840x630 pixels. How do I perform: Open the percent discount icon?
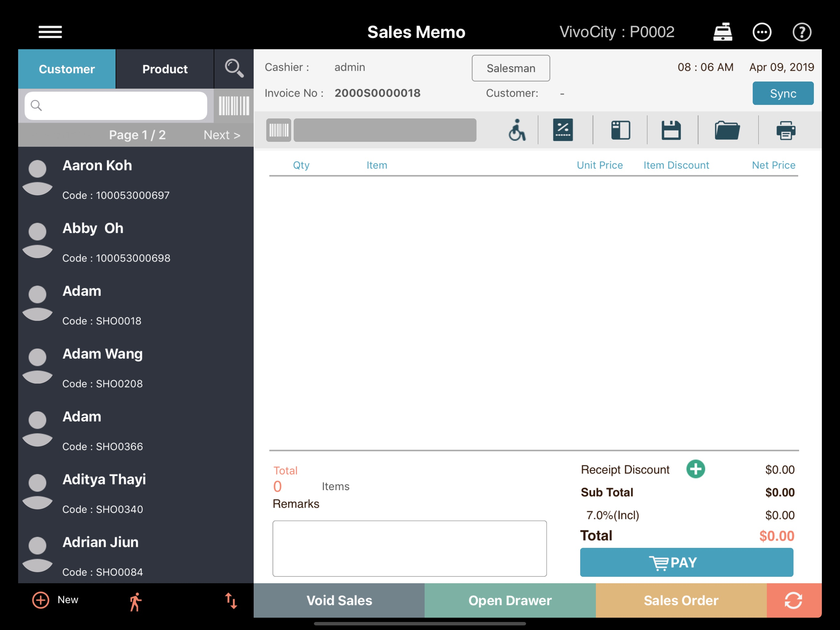click(563, 130)
